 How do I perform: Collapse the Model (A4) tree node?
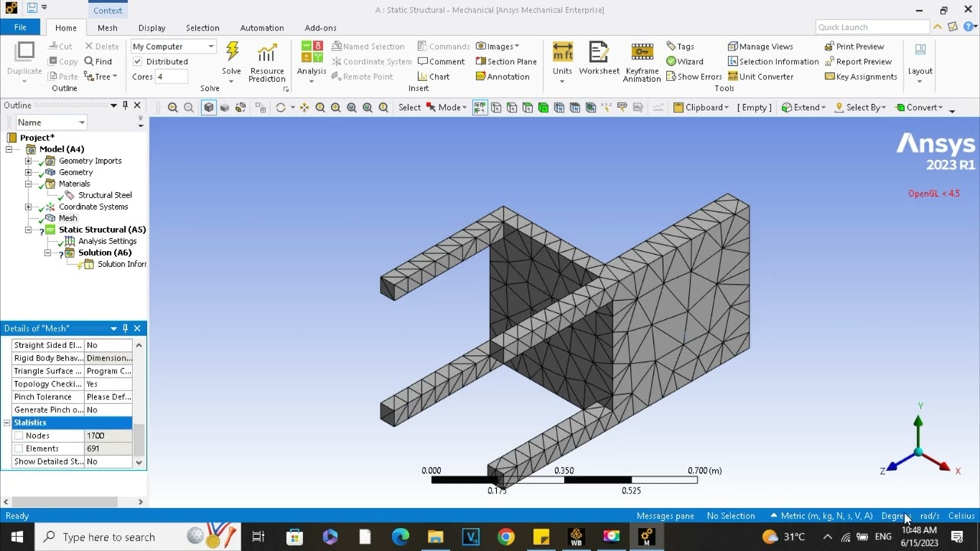click(x=9, y=149)
